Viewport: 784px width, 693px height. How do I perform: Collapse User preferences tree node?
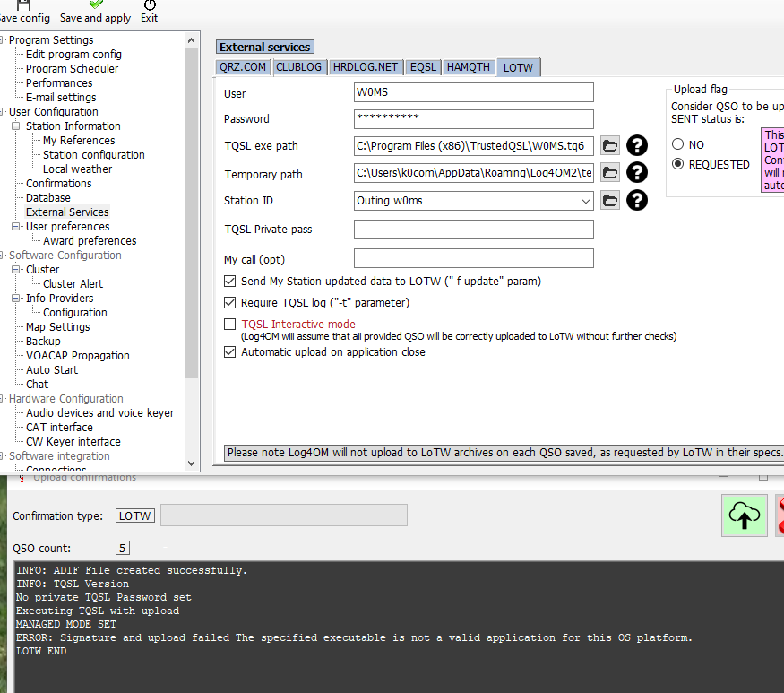[16, 227]
